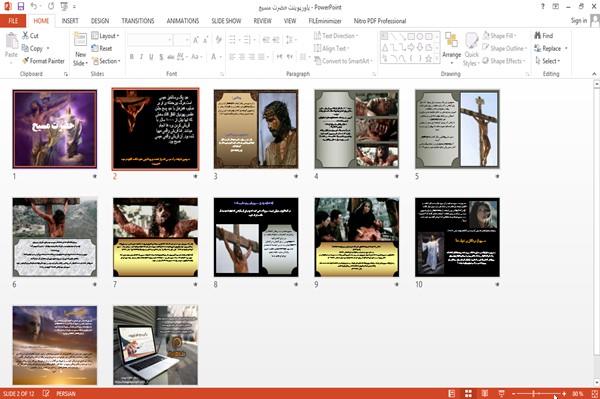Click the Arrange button
The width and height of the screenshot is (600, 399).
tap(452, 49)
